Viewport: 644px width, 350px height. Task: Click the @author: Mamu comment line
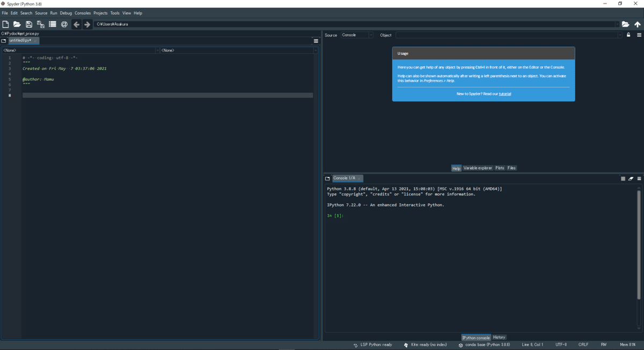pyautogui.click(x=38, y=79)
